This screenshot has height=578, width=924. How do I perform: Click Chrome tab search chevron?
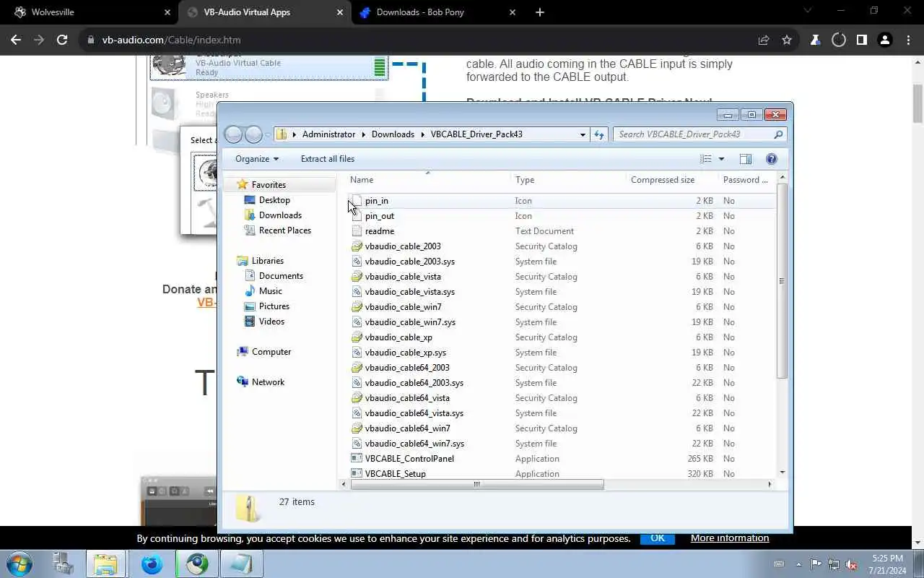coord(806,12)
